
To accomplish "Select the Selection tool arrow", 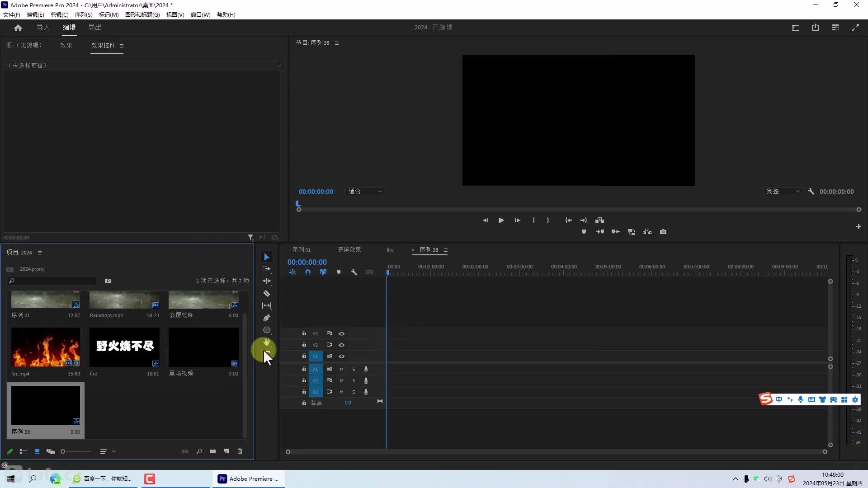I will point(267,257).
